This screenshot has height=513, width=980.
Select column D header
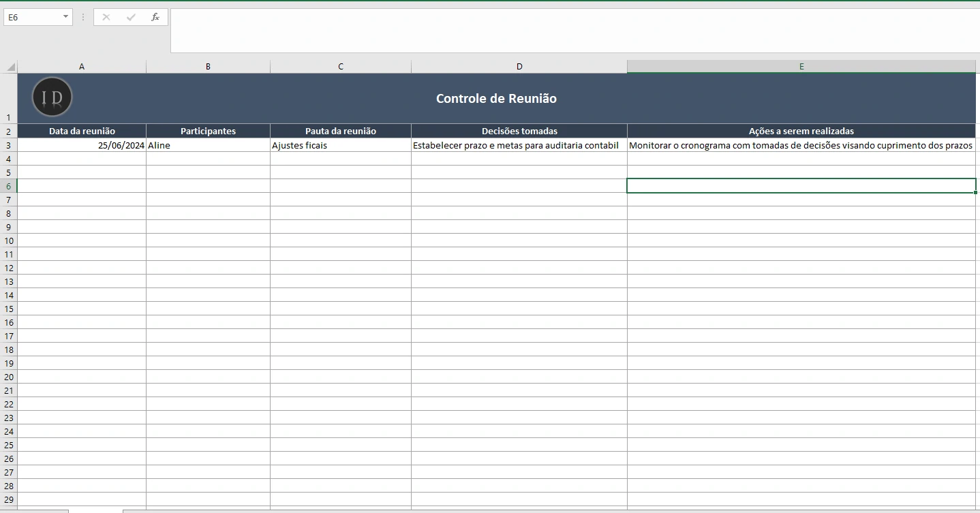tap(519, 67)
